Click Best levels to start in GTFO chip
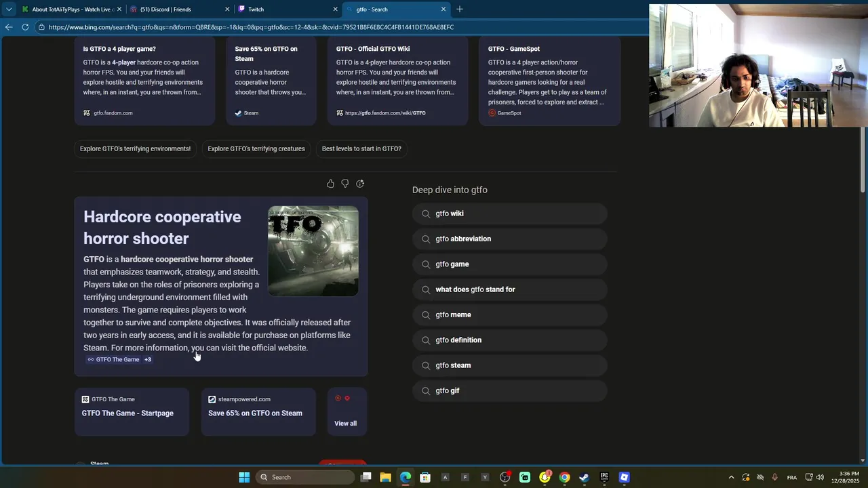Screen dimensions: 868x488 coord(361,148)
